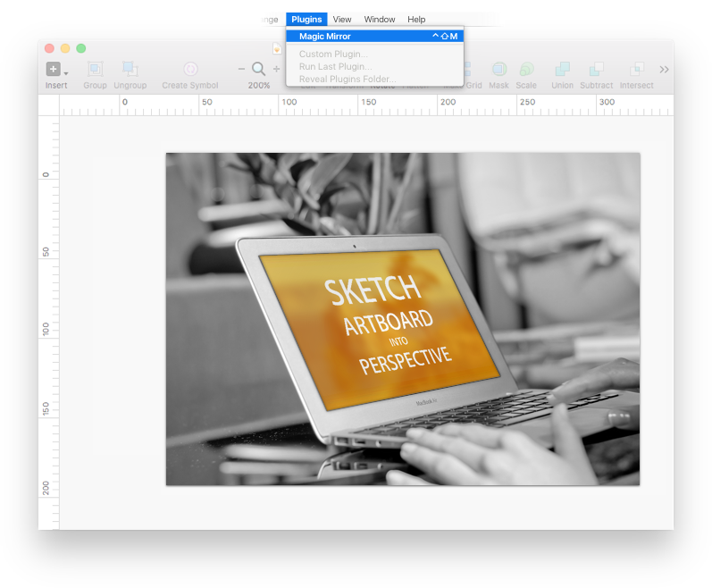
Task: Click the document icon in title bar
Action: point(277,48)
